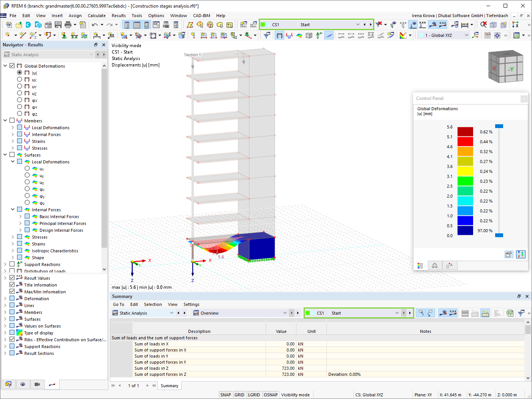Toggle the Global Deformations results icon in toolbar
The image size is (532, 399).
[x=280, y=35]
